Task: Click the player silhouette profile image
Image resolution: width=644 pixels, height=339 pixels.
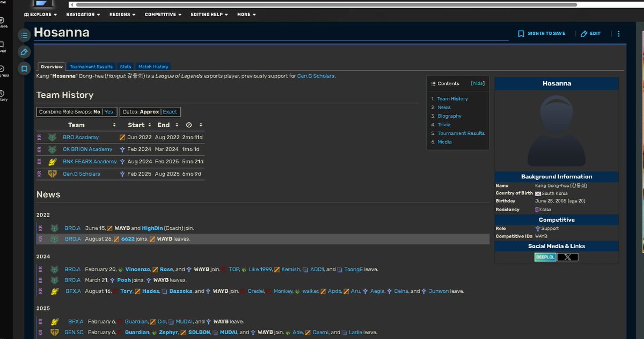Action: click(x=557, y=130)
